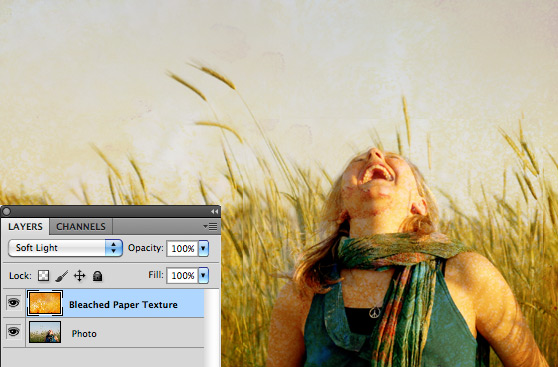The height and width of the screenshot is (367, 558).
Task: Click the Fill percentage field
Action: click(183, 275)
